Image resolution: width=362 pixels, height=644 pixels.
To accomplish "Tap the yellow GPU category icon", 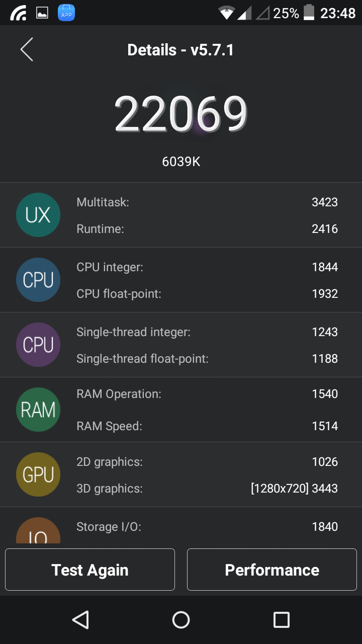I will tap(38, 474).
